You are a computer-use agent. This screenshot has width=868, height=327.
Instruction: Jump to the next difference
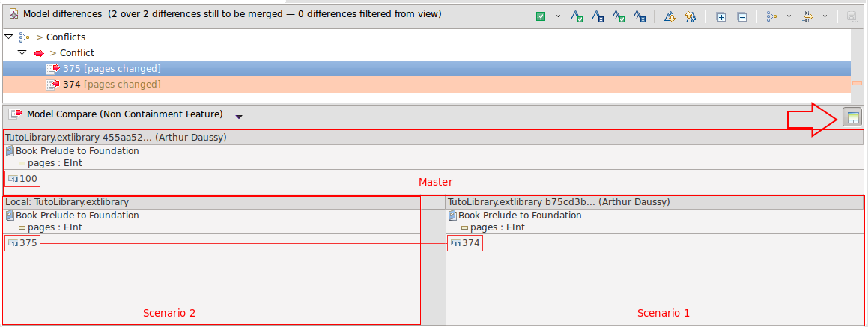tap(670, 16)
